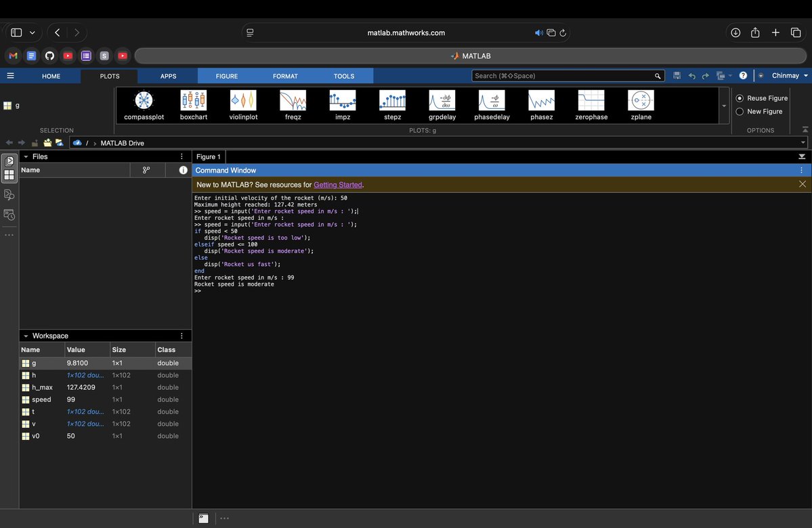812x528 pixels.
Task: Open the Chinmay user account dropdown
Action: tap(790, 76)
